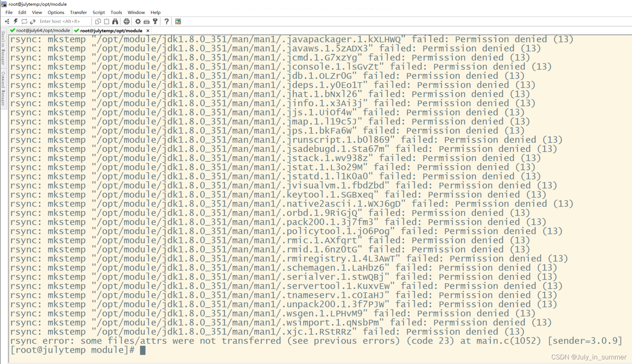Open the keymap editor keyboard icon
The image size is (632, 364).
point(146,21)
